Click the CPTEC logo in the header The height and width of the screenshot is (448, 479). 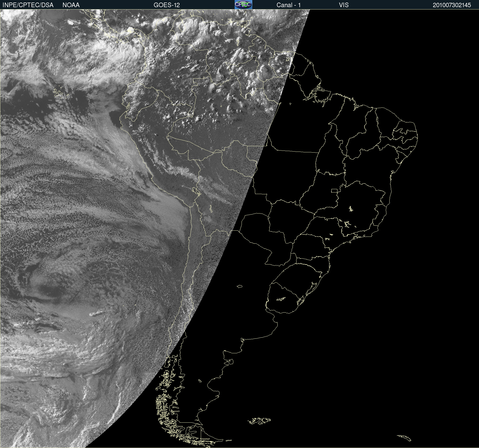243,5
